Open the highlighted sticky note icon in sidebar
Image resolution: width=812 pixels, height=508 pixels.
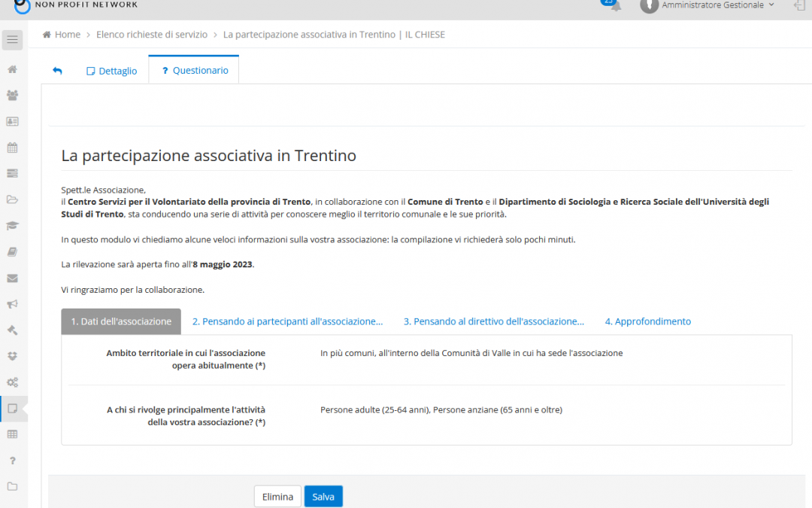(13, 409)
